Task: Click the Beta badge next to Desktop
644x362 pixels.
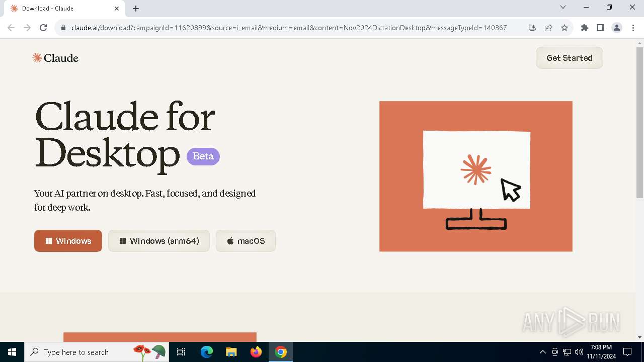Action: (203, 156)
